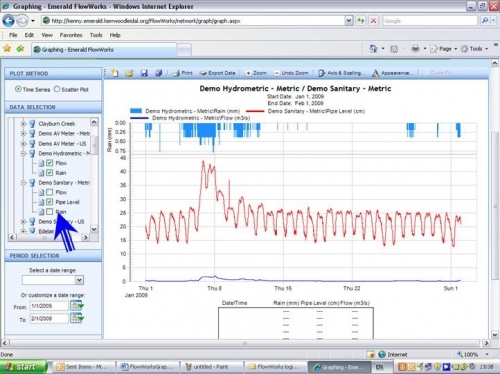Open the Favorites Center star icon
The height and width of the screenshot is (374, 500).
[7, 49]
